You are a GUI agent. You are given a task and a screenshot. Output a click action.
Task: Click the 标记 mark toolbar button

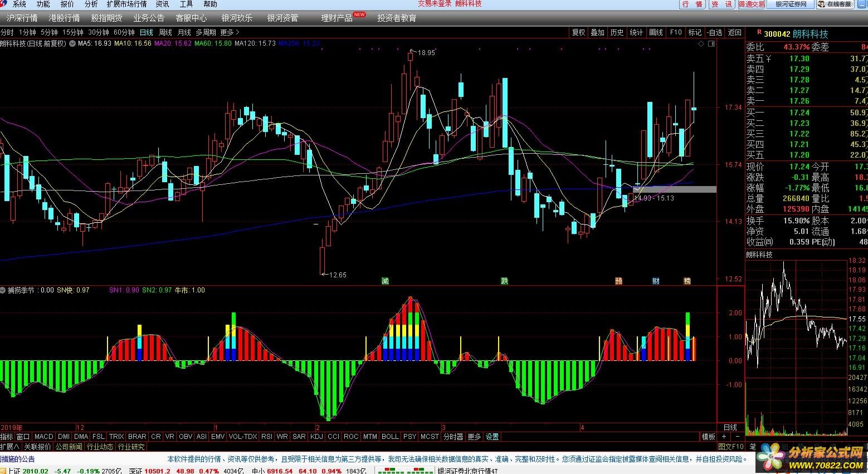tap(695, 32)
